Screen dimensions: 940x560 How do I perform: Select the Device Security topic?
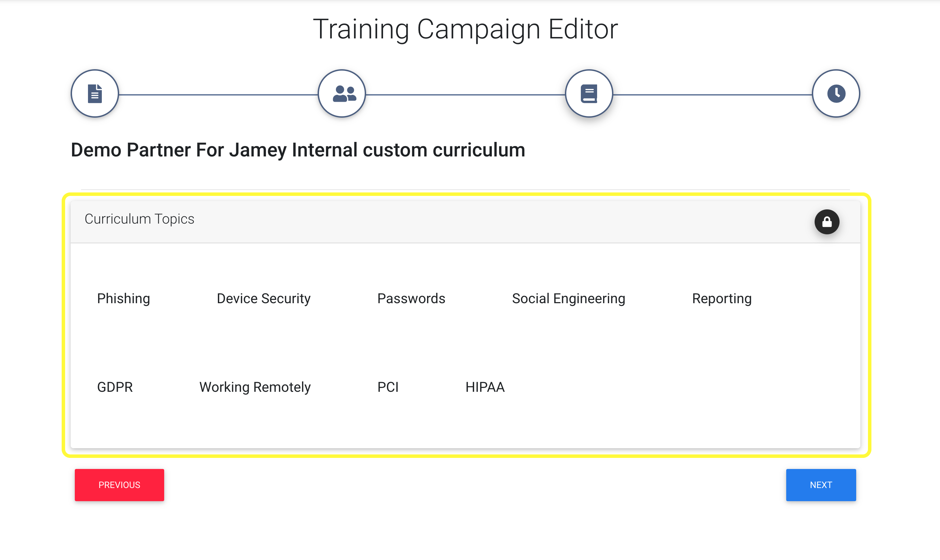[264, 298]
